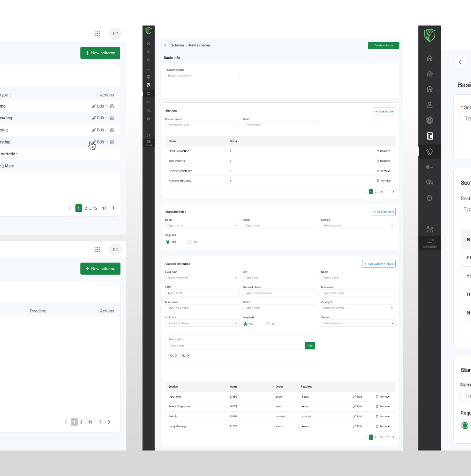
Task: Open the bug icon in large sidebar
Action: point(429,198)
